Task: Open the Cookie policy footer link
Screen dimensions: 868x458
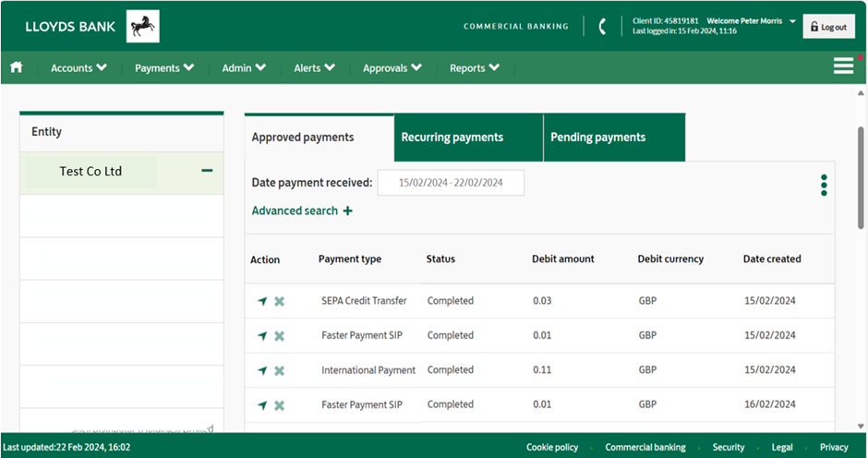Action: pos(552,447)
